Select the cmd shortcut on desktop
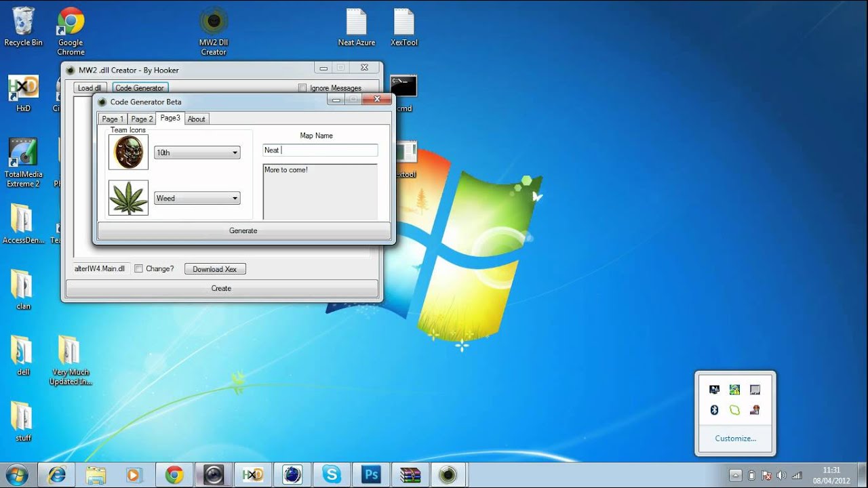Image resolution: width=868 pixels, height=488 pixels. pyautogui.click(x=404, y=93)
